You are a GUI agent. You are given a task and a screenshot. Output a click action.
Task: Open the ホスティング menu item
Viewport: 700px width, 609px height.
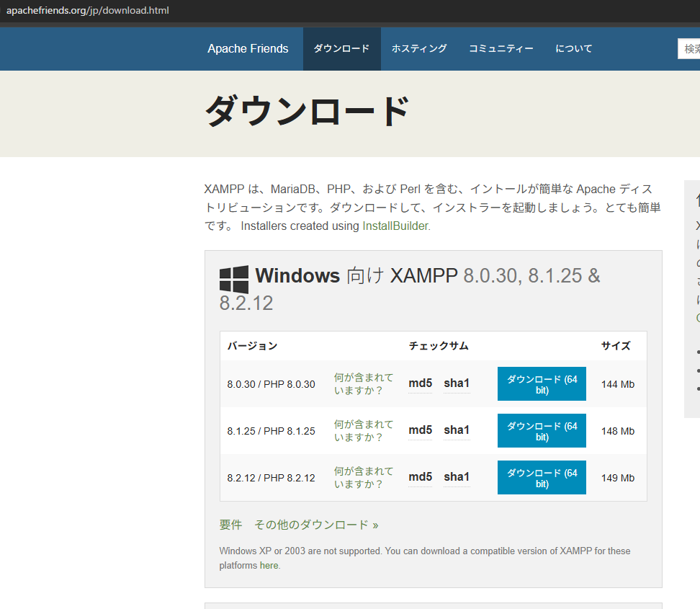coord(419,49)
